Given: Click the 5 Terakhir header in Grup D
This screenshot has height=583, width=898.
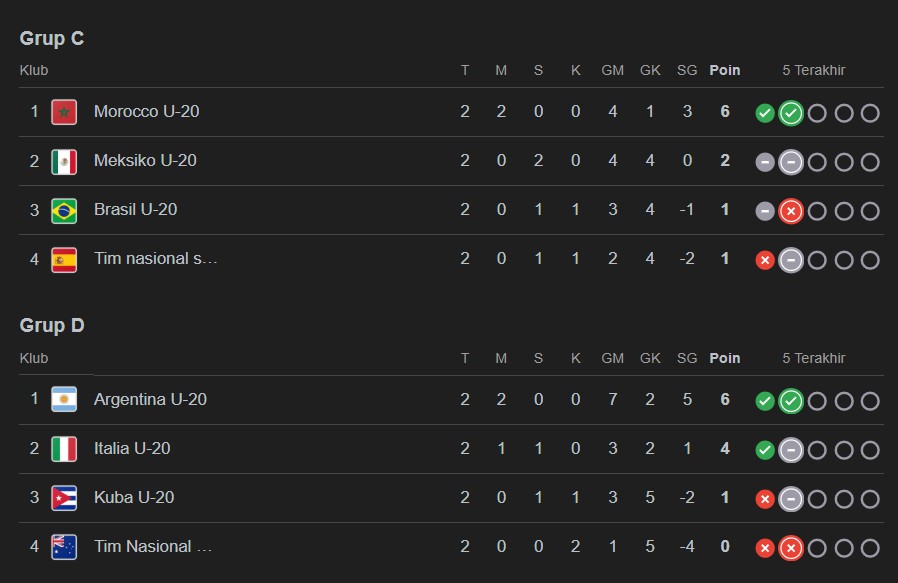Looking at the screenshot, I should [x=814, y=358].
